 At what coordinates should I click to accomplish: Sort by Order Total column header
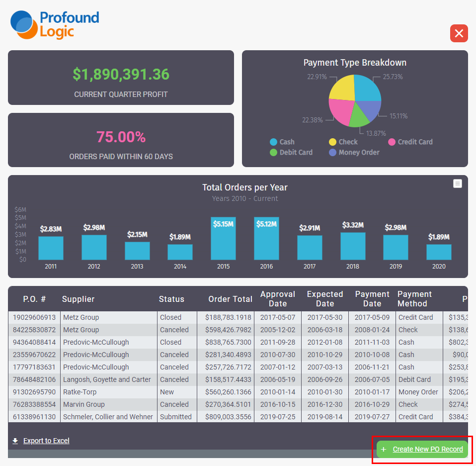point(230,299)
